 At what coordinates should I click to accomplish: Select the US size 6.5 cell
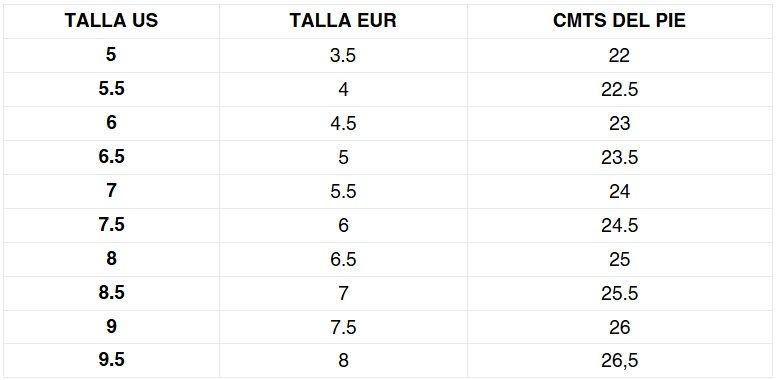point(111,157)
